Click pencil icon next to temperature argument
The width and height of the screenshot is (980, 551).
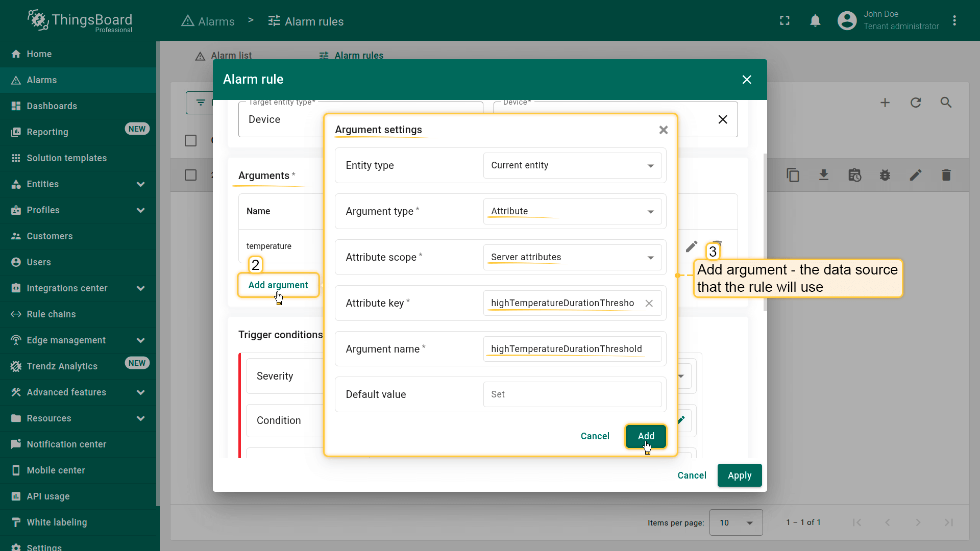click(x=691, y=247)
